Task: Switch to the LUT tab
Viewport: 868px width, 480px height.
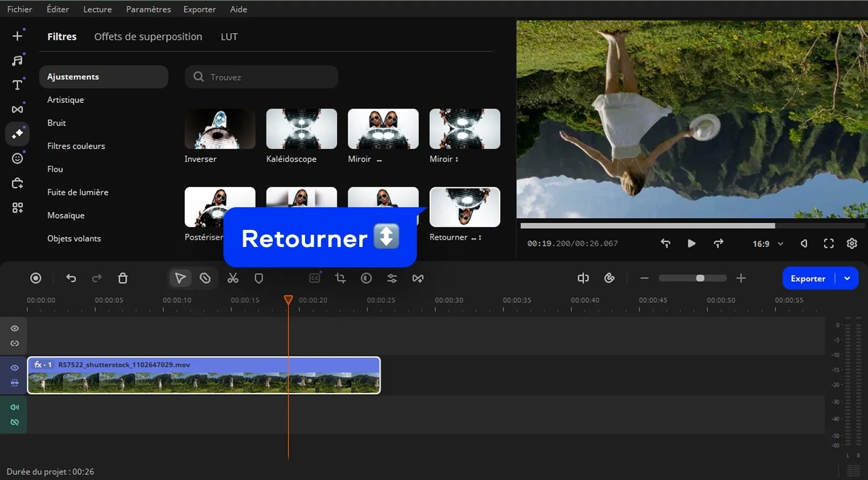Action: pos(229,37)
